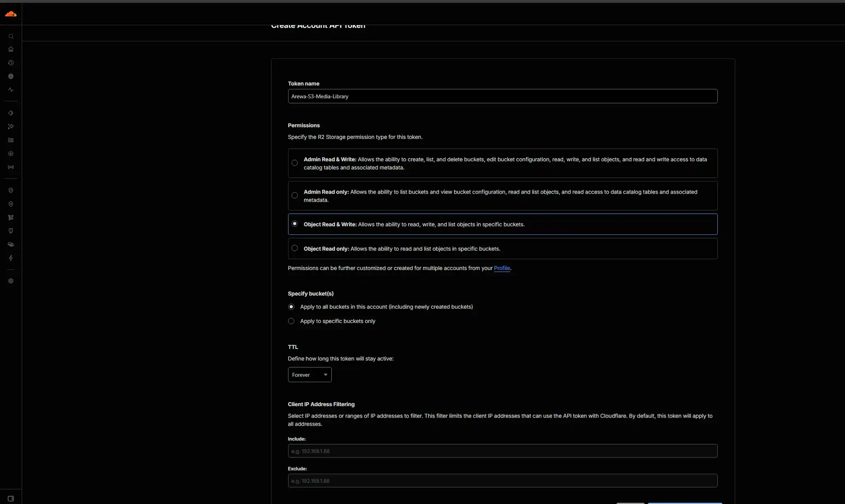Screen dimensions: 845x504
Task: Click the Token name input field
Action: [x=503, y=96]
